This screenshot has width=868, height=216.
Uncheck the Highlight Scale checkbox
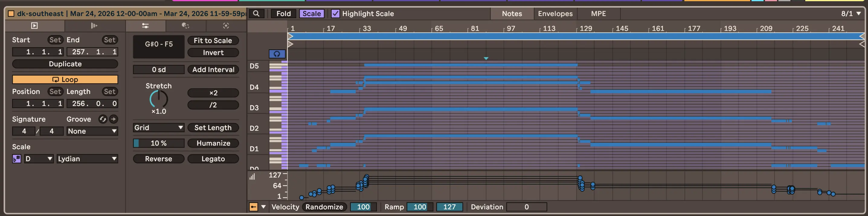(335, 14)
